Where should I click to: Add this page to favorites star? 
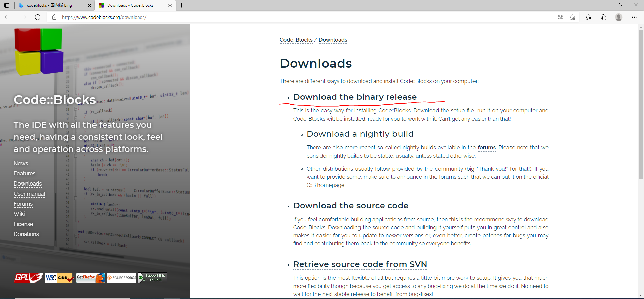573,17
